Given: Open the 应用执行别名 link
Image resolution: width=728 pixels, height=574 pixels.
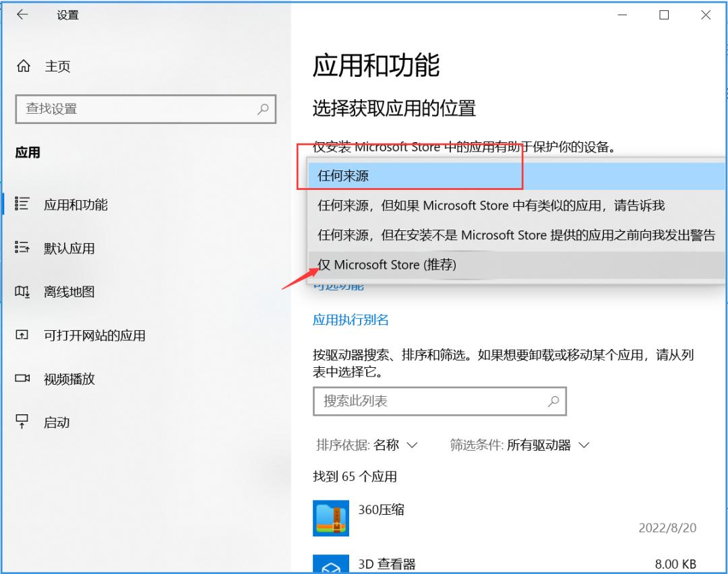Looking at the screenshot, I should tap(350, 321).
